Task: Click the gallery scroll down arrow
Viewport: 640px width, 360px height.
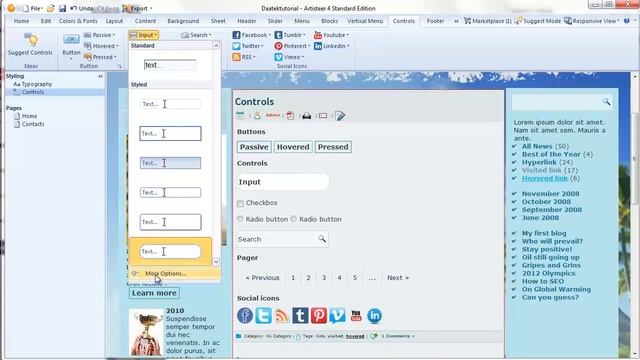Action: (216, 262)
